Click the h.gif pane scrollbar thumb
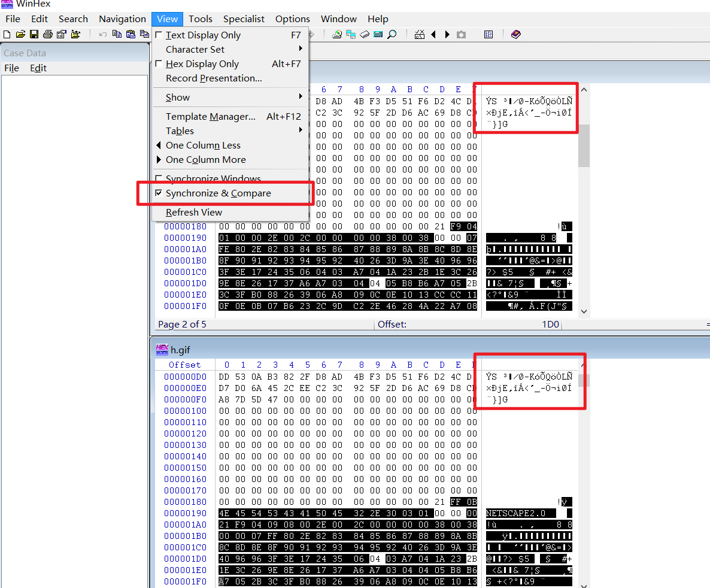The image size is (710, 588). [x=584, y=381]
